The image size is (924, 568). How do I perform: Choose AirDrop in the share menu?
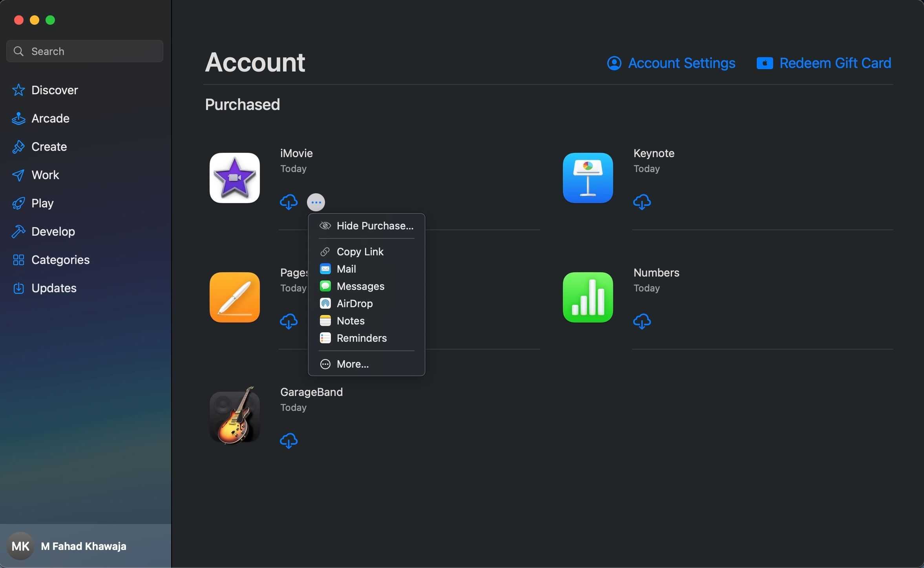(367, 304)
